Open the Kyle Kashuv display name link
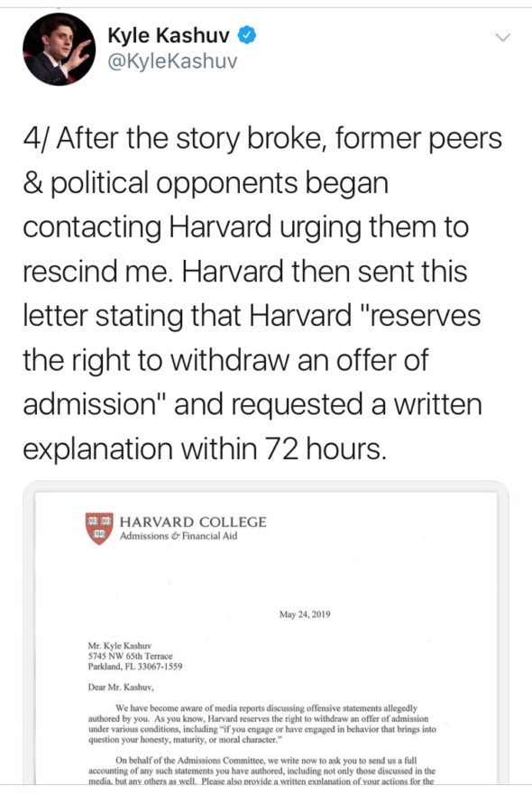532x795 pixels. (169, 36)
